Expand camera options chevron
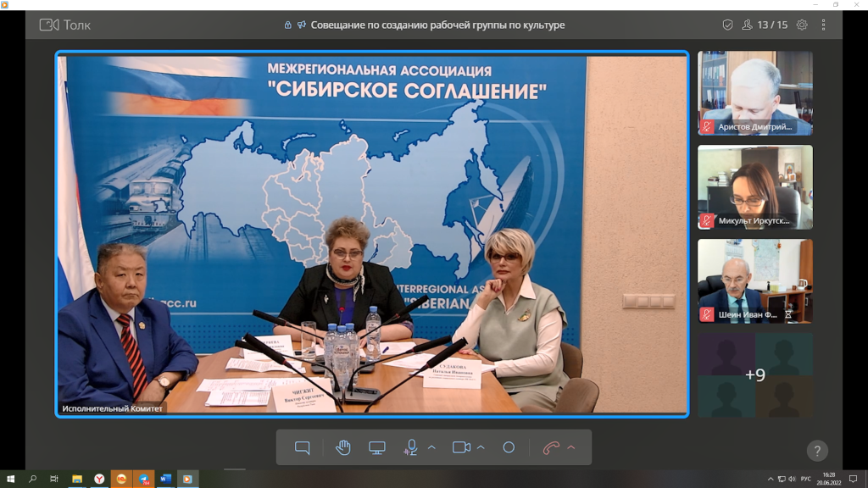This screenshot has height=488, width=868. coord(481,447)
